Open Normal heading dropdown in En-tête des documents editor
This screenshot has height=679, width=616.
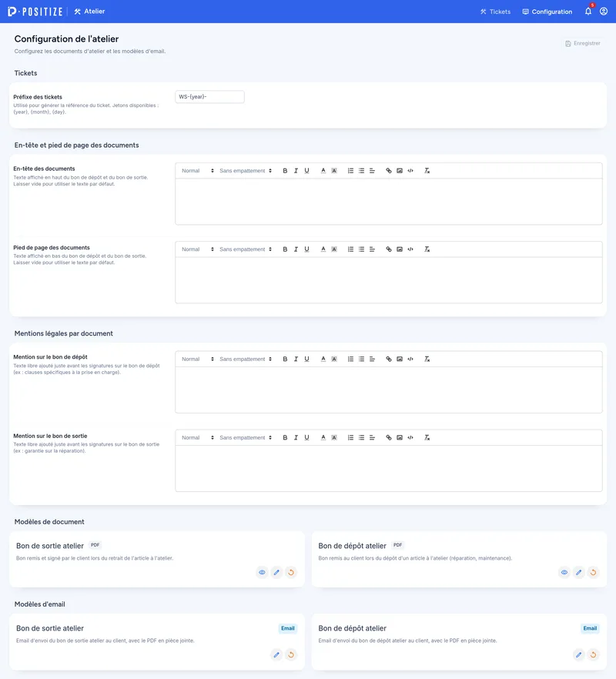coord(198,171)
